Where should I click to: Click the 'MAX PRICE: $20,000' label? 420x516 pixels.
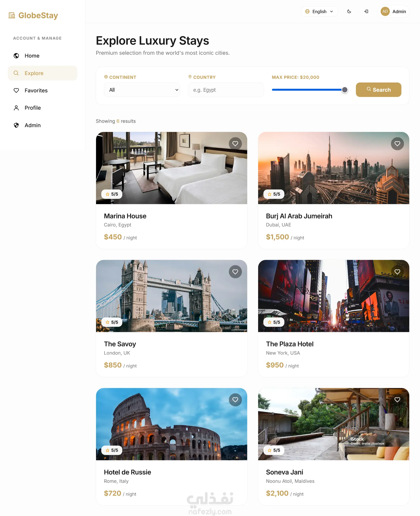click(295, 77)
